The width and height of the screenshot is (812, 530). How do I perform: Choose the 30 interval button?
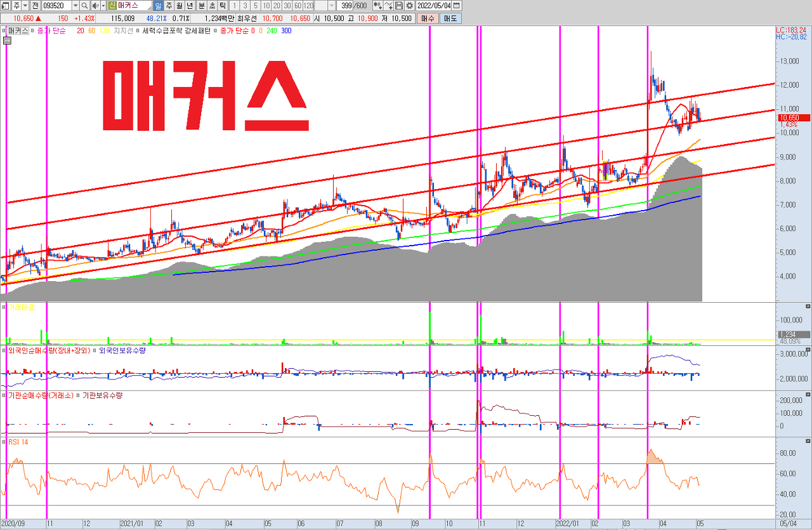tap(287, 6)
